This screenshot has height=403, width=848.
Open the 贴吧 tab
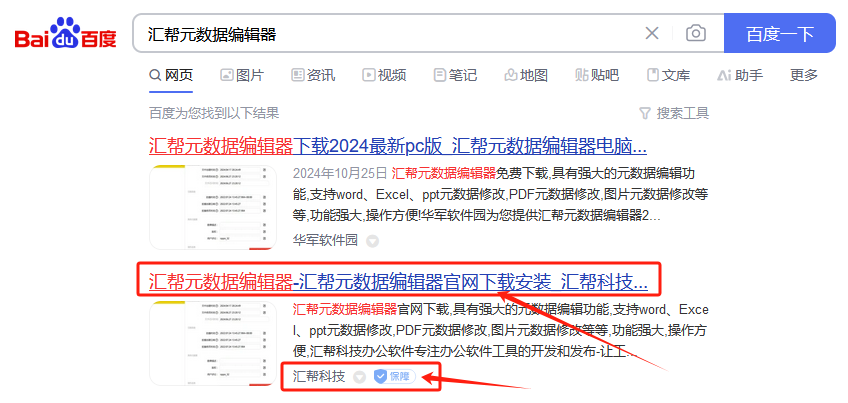click(x=597, y=75)
